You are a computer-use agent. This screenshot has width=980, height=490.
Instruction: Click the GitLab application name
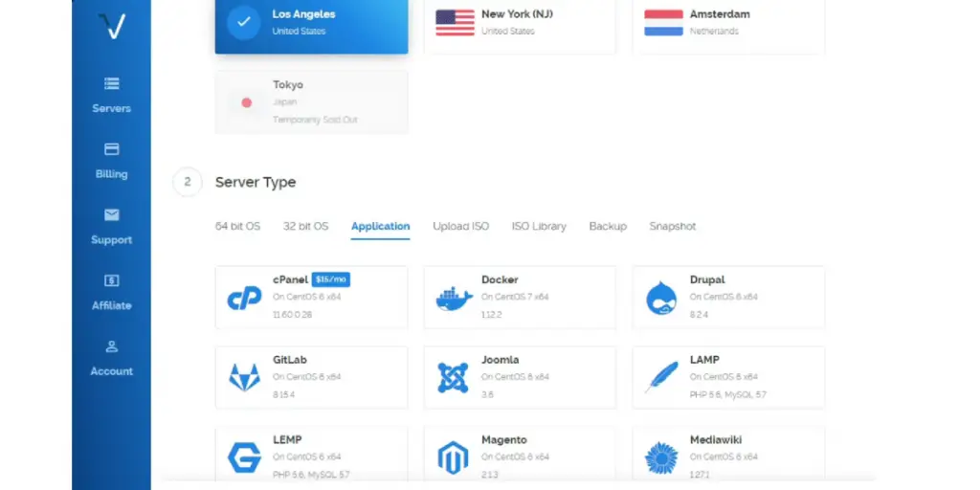pyautogui.click(x=290, y=360)
